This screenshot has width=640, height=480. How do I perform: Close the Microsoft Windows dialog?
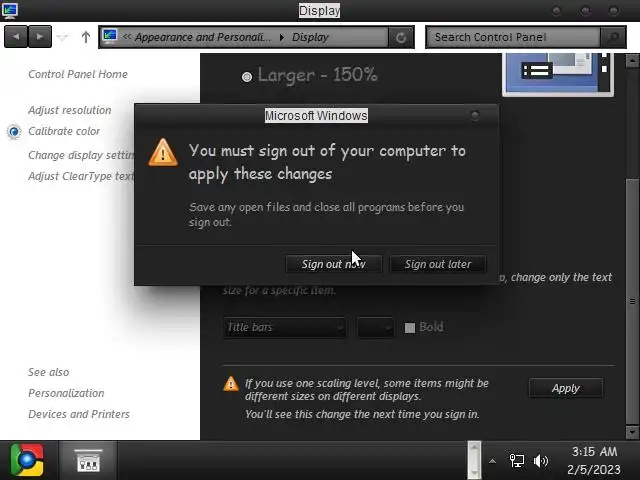(475, 116)
